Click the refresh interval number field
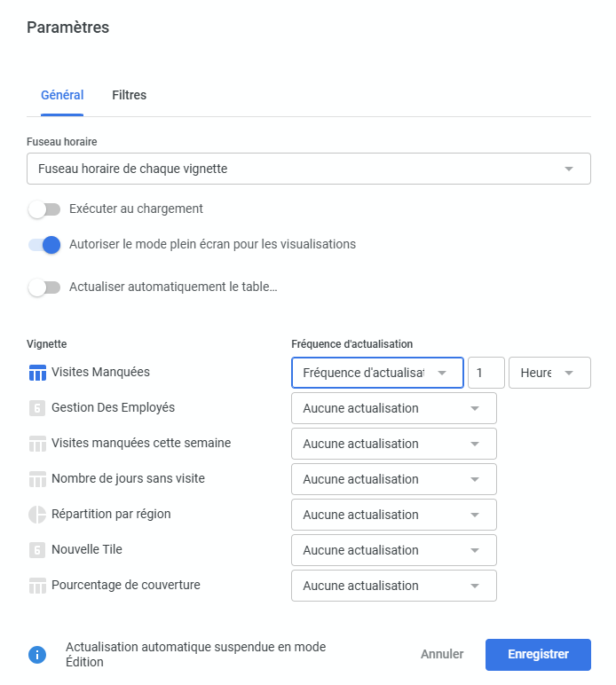 486,373
